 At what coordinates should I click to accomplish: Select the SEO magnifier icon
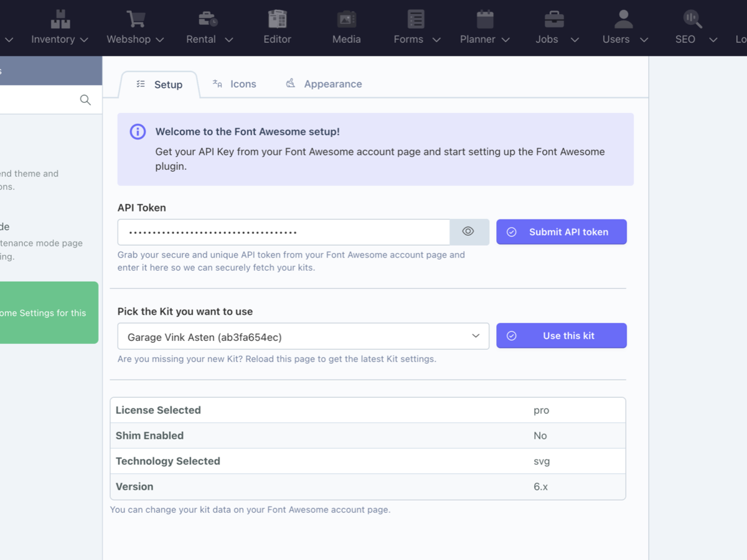click(692, 19)
